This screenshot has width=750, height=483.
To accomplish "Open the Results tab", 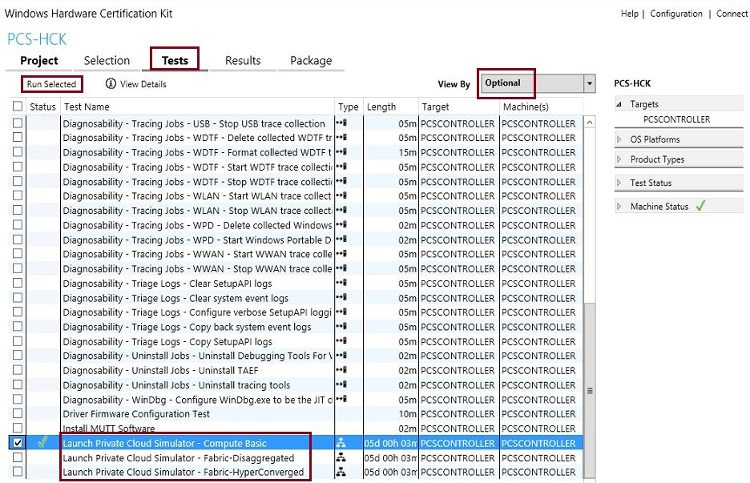I will point(243,61).
